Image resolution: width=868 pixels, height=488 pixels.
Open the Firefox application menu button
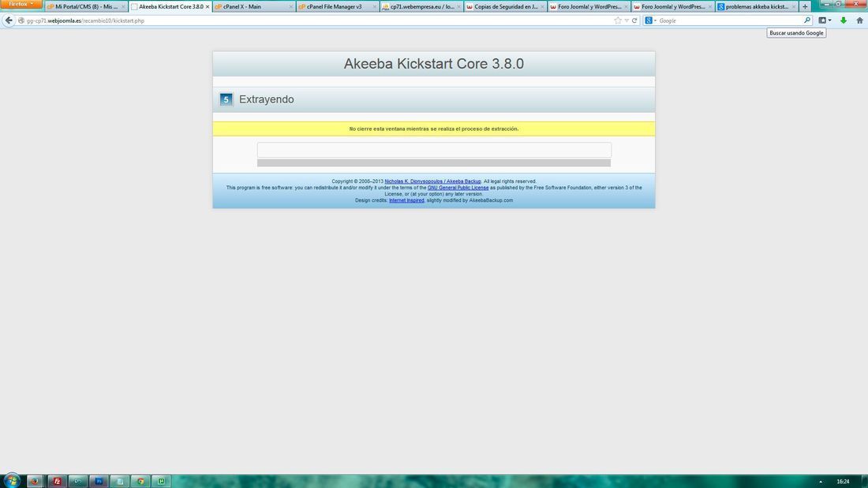point(21,4)
